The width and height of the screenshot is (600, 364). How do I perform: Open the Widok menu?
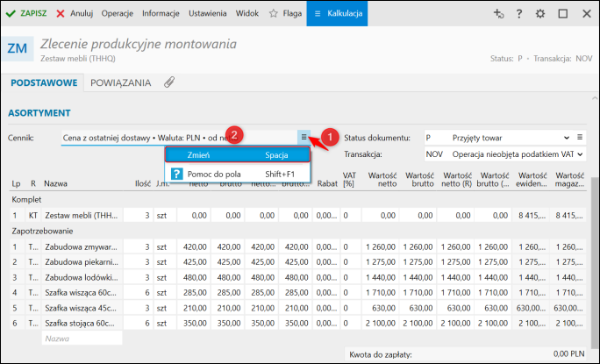246,14
